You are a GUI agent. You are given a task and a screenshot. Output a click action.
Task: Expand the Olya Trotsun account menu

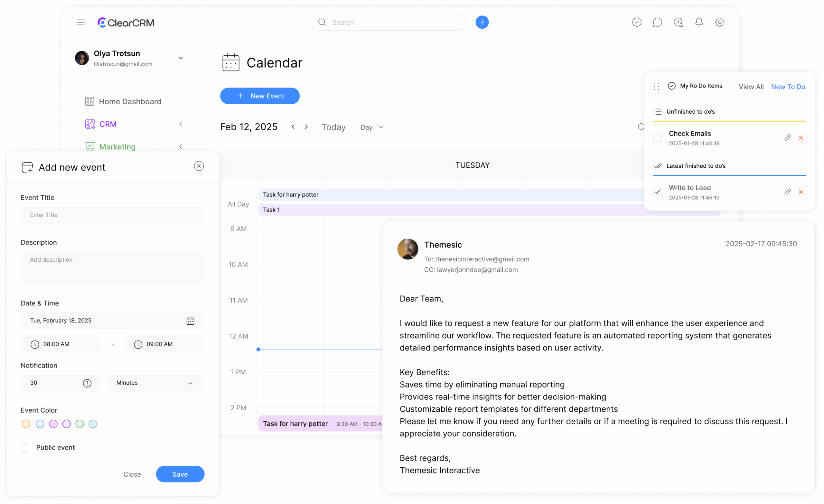[180, 58]
